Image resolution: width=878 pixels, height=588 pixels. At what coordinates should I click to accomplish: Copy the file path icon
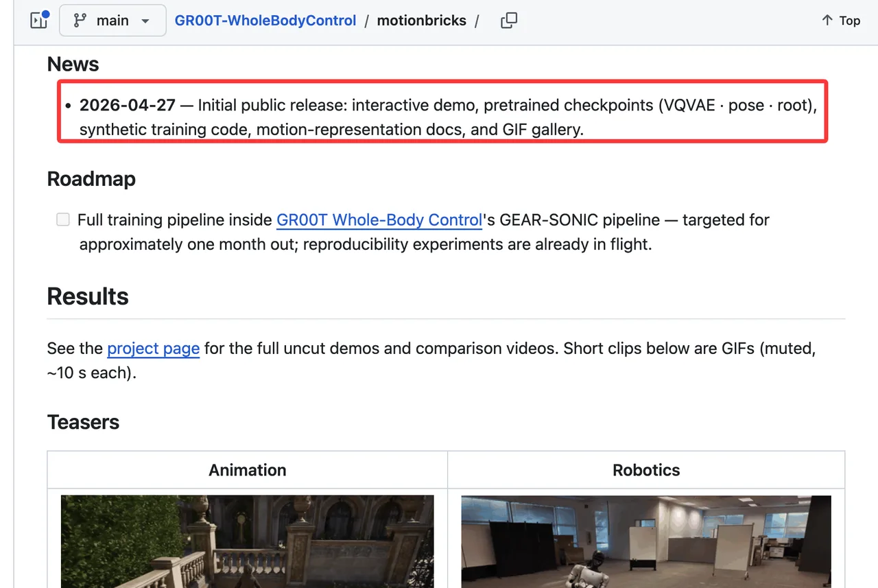509,21
